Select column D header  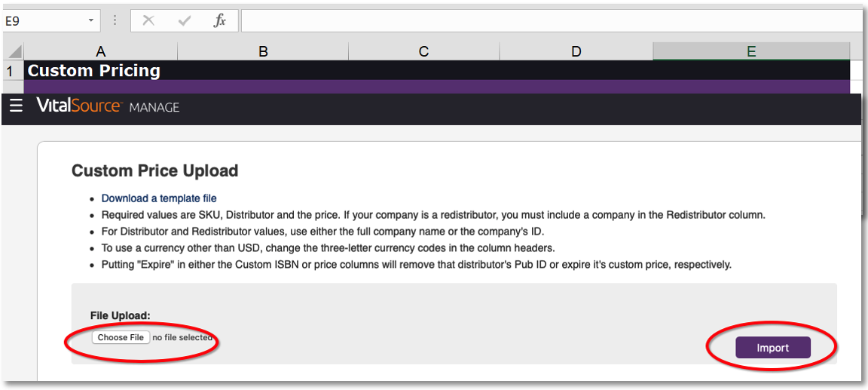[576, 51]
